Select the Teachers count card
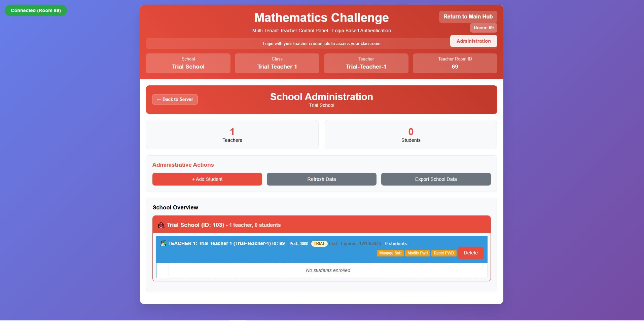 point(232,134)
